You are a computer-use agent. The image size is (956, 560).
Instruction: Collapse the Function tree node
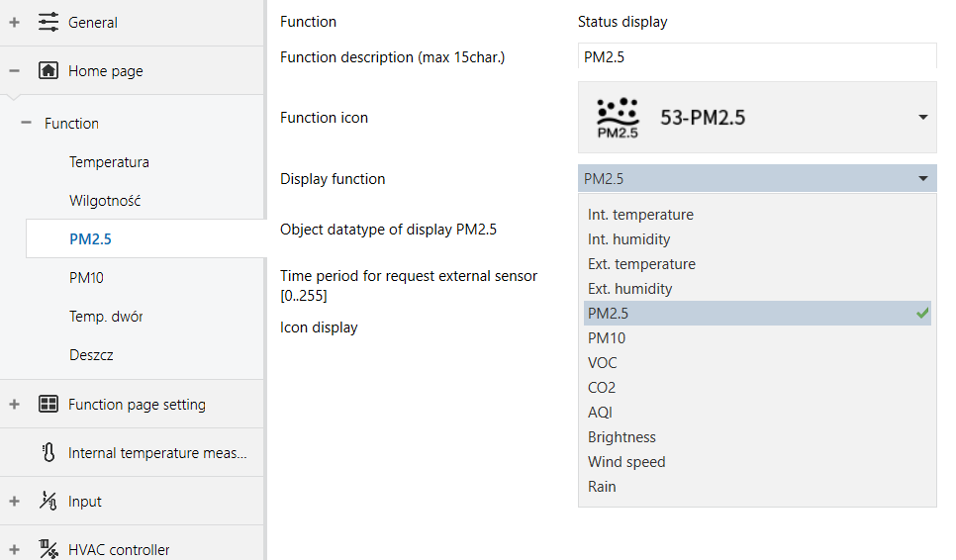click(x=26, y=123)
